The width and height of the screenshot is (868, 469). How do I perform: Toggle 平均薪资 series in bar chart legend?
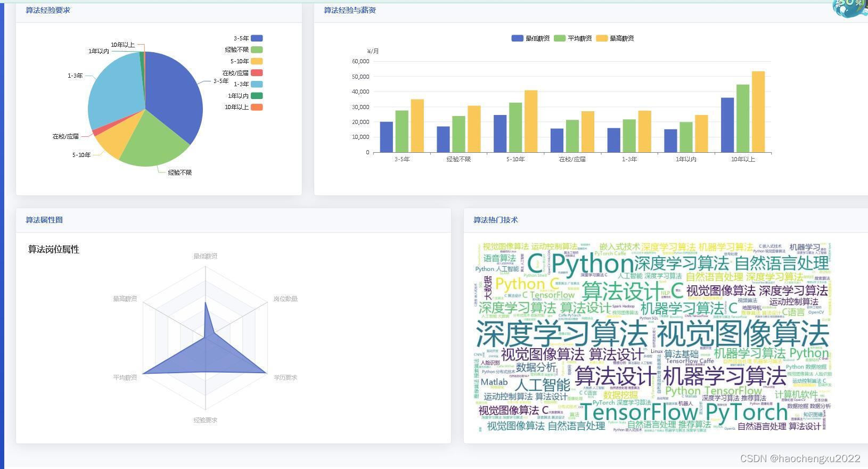(572, 38)
